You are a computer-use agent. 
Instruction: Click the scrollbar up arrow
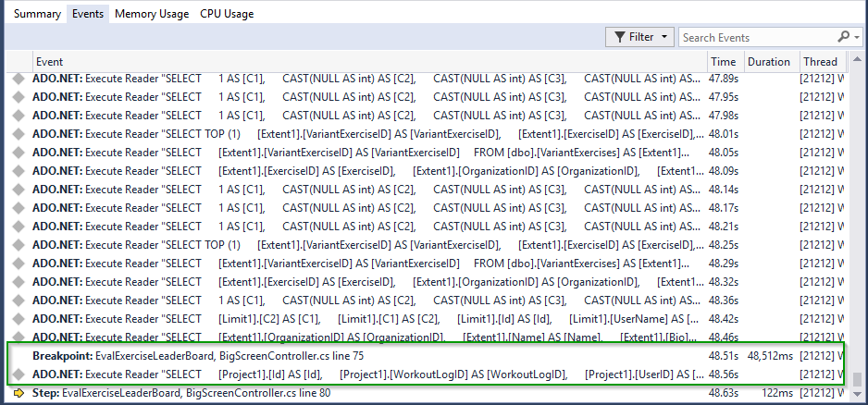(x=858, y=59)
